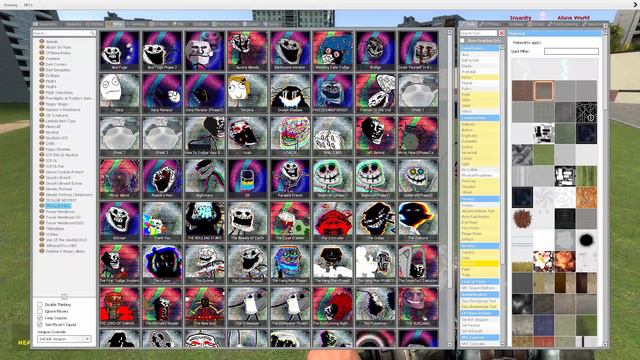
Task: Collapse the Constraints tool category
Action: click(480, 48)
